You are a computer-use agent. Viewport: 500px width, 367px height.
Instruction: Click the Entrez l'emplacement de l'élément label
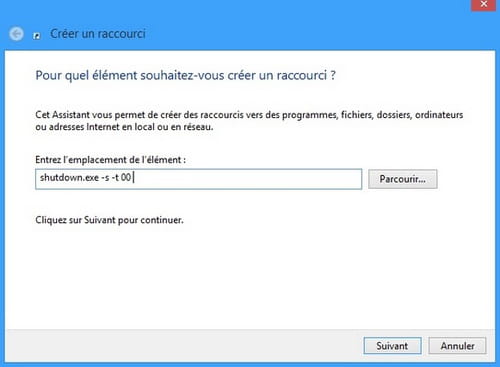coord(110,160)
